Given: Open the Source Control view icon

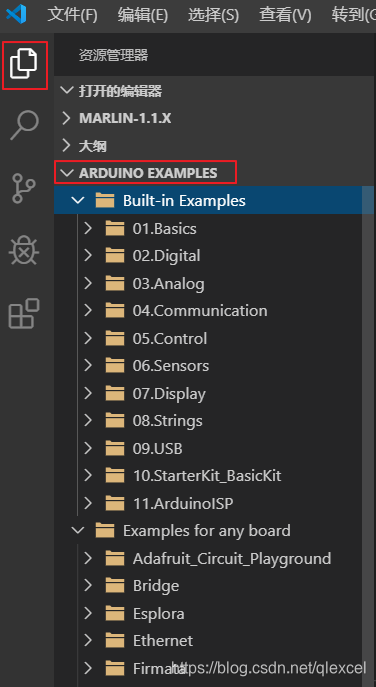Looking at the screenshot, I should pos(23,188).
